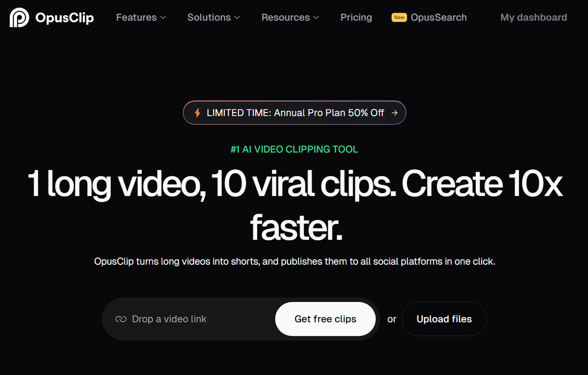Open the Resources menu
This screenshot has width=588, height=375.
pos(290,18)
